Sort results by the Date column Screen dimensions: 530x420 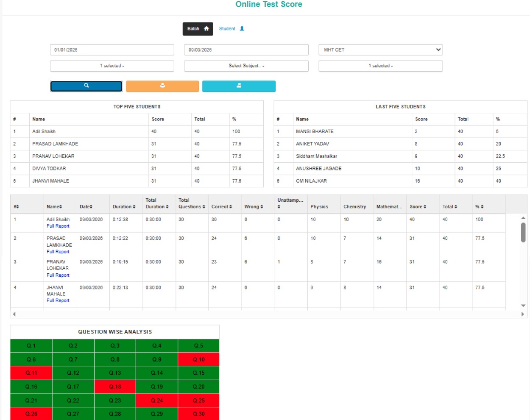pyautogui.click(x=86, y=207)
